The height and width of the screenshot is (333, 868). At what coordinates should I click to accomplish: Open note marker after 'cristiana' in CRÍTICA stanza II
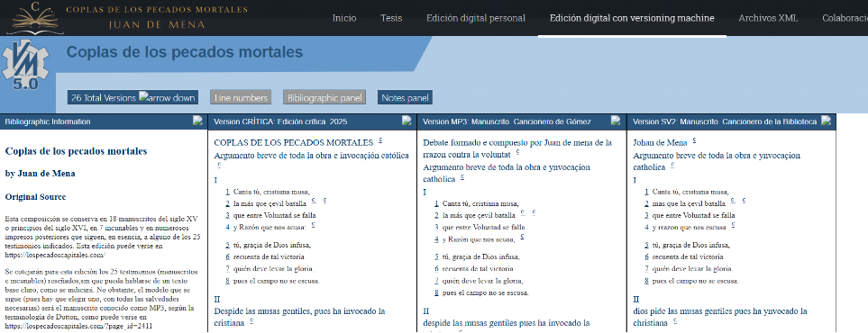pos(251,320)
